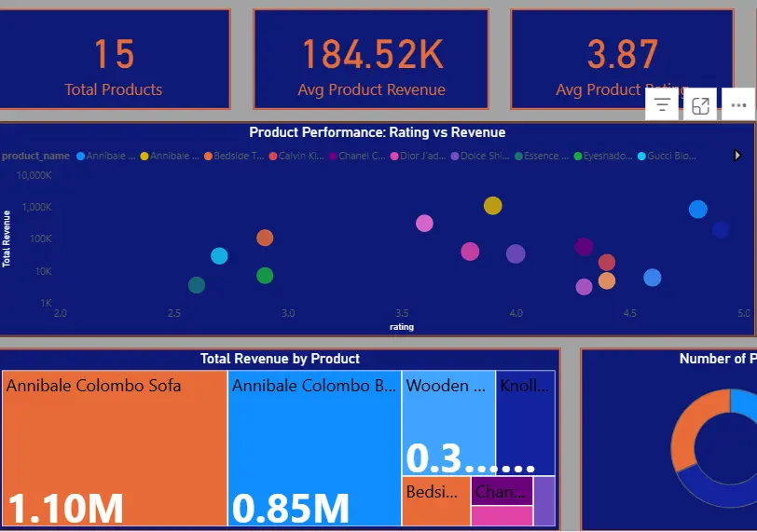Click the 3.87 Avg Product Rating card
Viewport: 757px width, 532px height.
point(622,60)
